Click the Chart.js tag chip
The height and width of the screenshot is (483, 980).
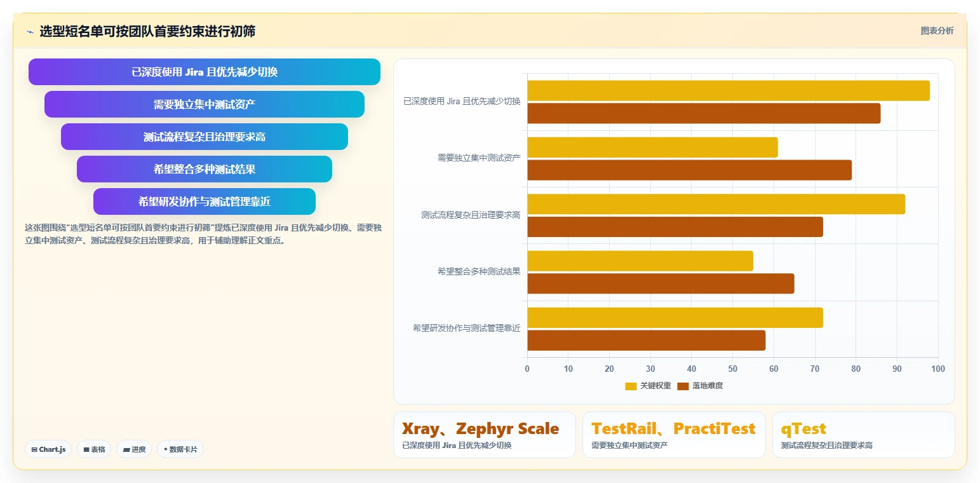coord(49,449)
